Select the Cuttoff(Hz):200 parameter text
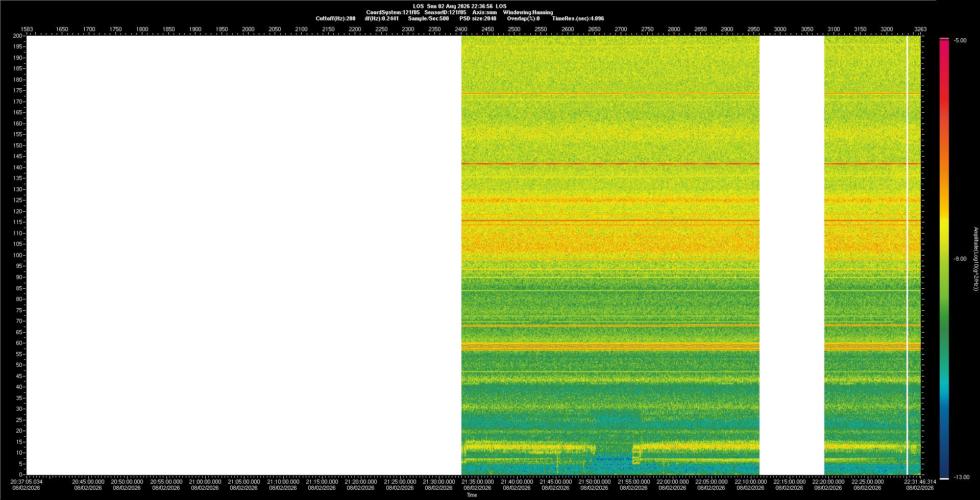Viewport: 980px width, 500px height. pos(335,18)
